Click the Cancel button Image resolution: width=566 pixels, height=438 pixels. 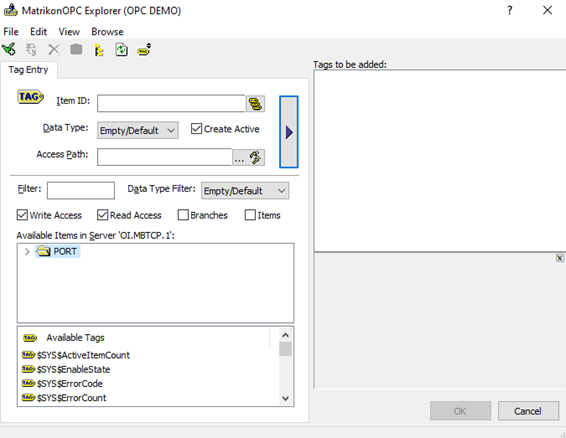(x=528, y=411)
